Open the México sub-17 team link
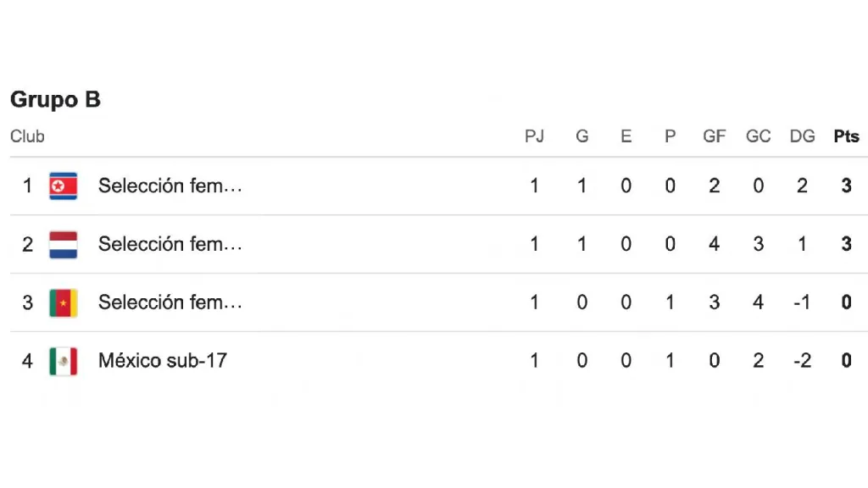The width and height of the screenshot is (868, 488). tap(163, 361)
